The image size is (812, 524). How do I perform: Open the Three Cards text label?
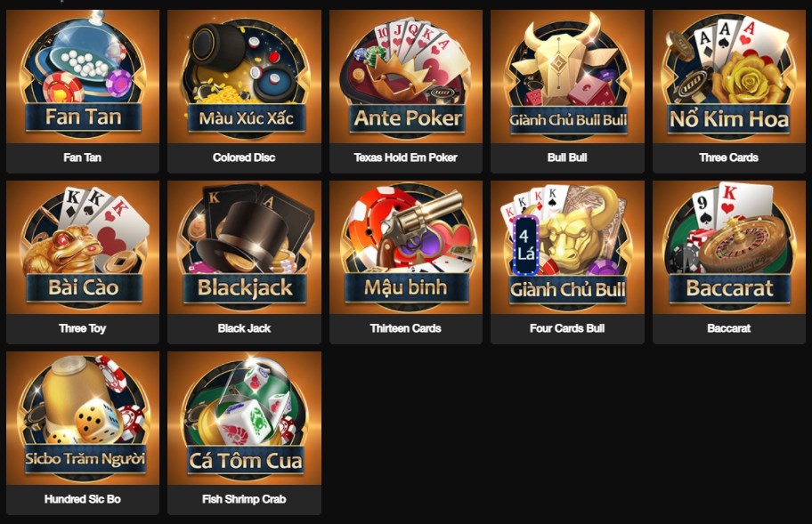pyautogui.click(x=728, y=157)
